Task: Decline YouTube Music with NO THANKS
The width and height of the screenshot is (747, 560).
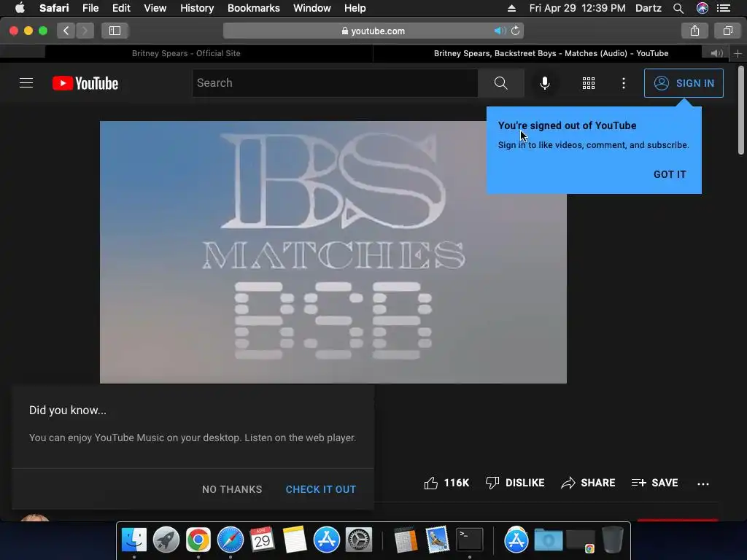Action: [x=232, y=489]
